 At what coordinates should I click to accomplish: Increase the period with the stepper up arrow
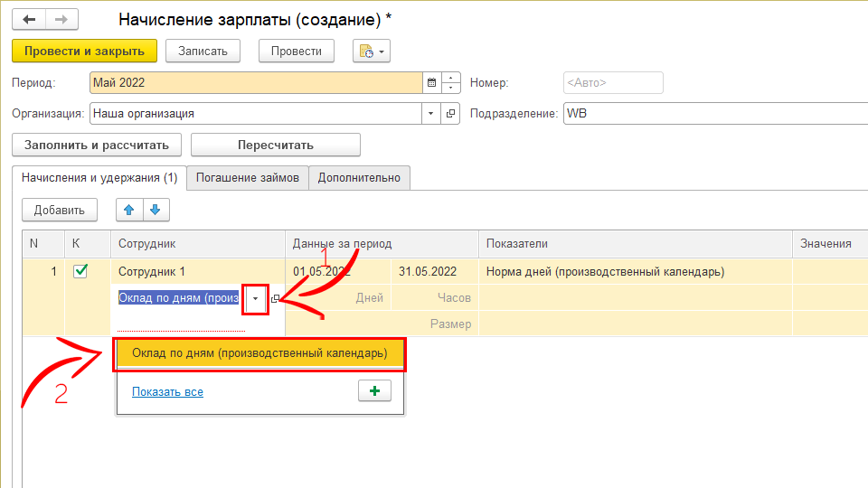(x=451, y=79)
